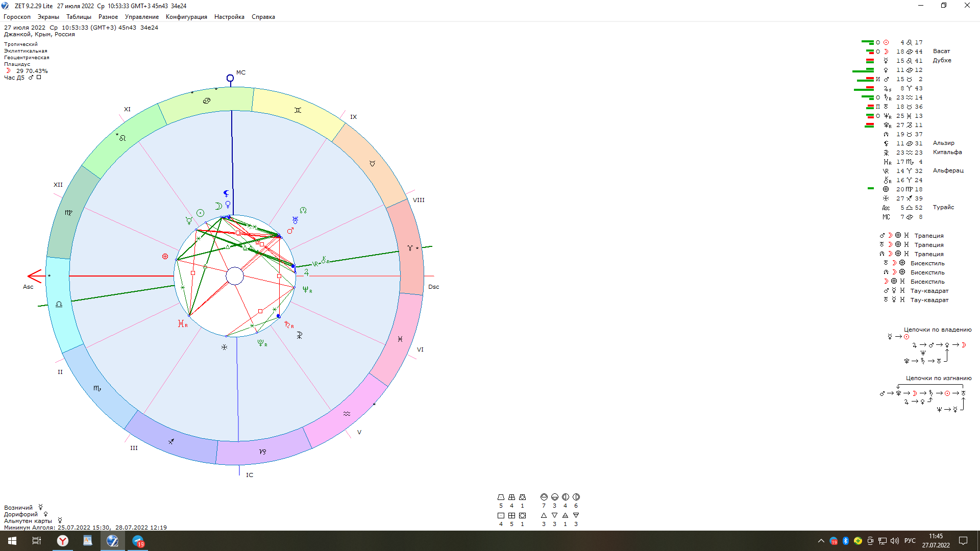Click the Aries zodiac sector
This screenshot has height=551, width=980.
[410, 248]
